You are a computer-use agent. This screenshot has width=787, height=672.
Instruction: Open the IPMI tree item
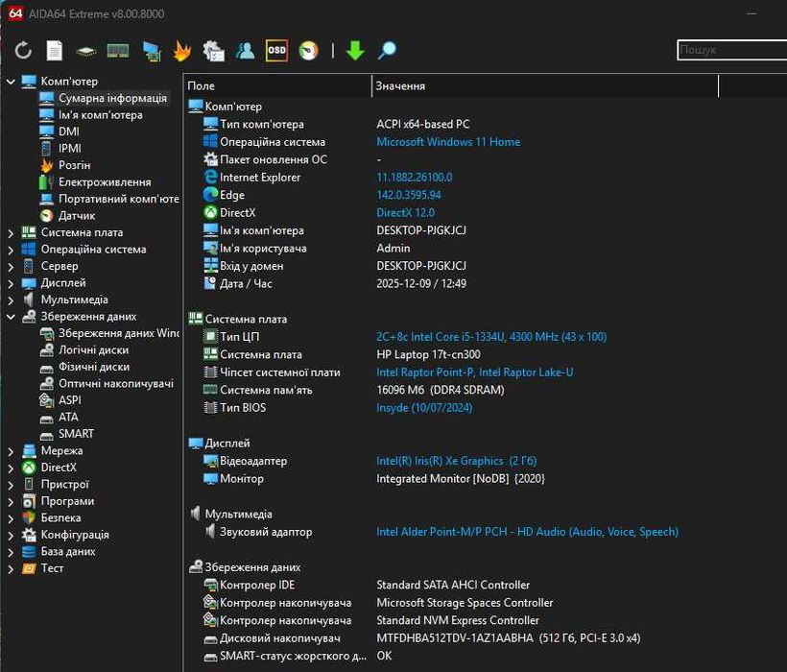[x=69, y=149]
